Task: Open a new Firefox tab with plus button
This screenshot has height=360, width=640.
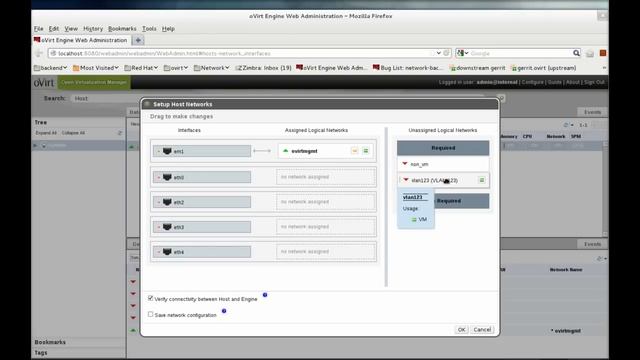Action: point(138,40)
